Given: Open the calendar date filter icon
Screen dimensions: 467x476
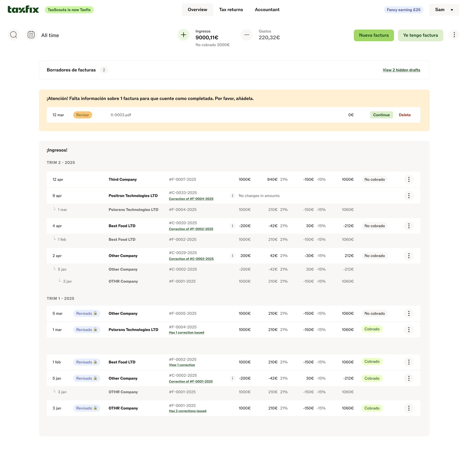Looking at the screenshot, I should pyautogui.click(x=31, y=35).
